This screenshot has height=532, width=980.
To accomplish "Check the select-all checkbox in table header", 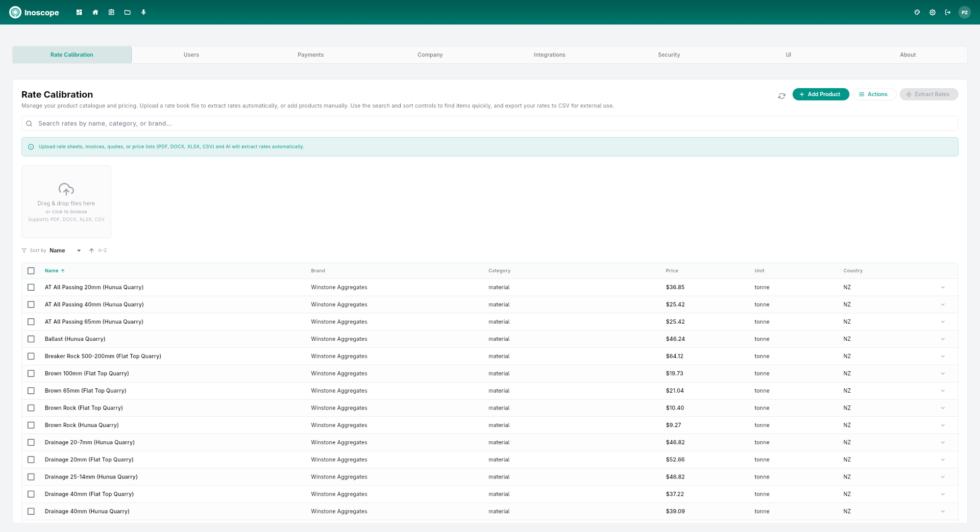I will [31, 271].
